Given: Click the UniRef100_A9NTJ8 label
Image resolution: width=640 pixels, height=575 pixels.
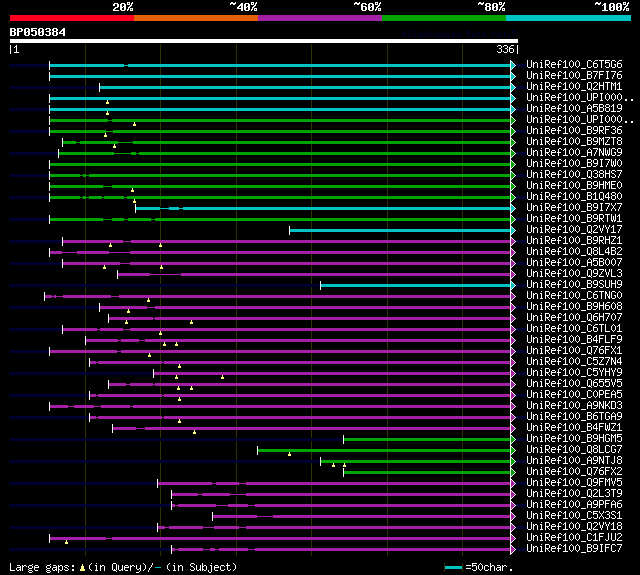Looking at the screenshot, I should tap(574, 461).
